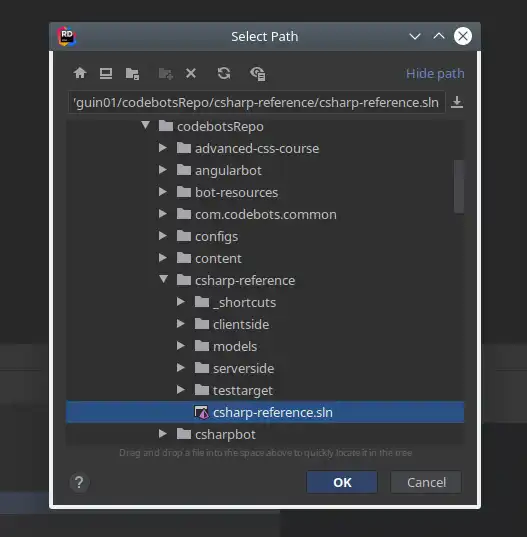Click the help question mark button
Viewport: 527px width, 537px height.
click(x=79, y=482)
